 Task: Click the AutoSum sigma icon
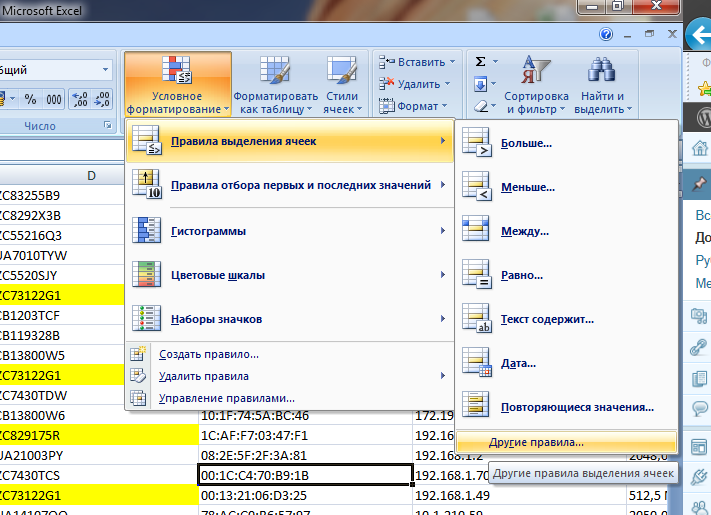481,61
